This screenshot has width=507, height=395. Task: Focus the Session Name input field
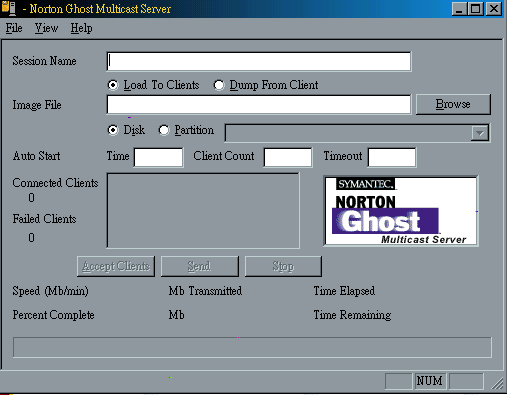(259, 61)
